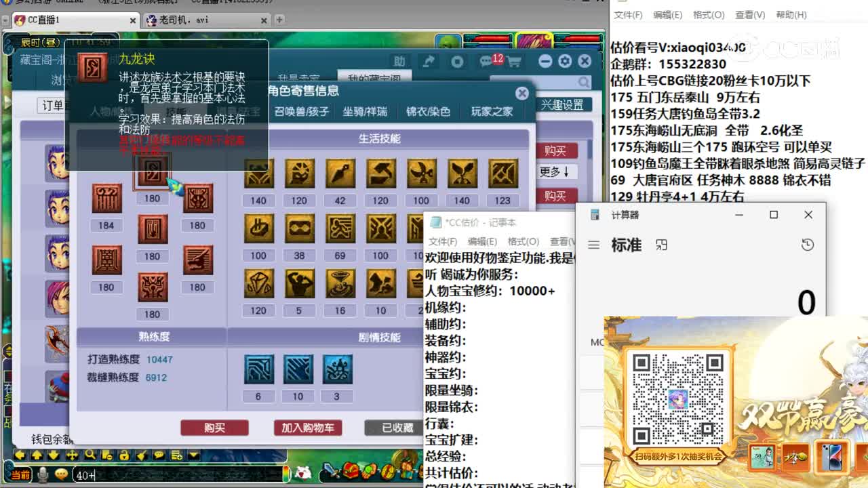Click the 购买 button below skill panel
Screen dimensions: 868x488
pyautogui.click(x=214, y=428)
